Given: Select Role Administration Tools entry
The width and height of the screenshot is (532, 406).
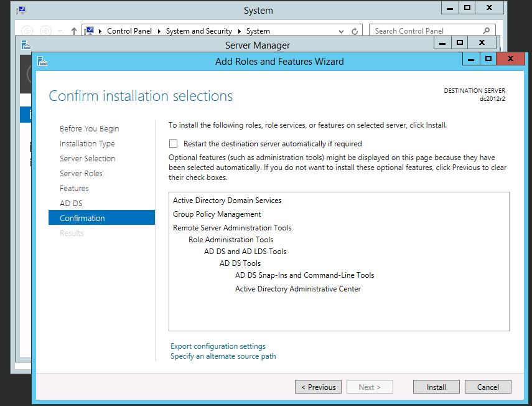Looking at the screenshot, I should pyautogui.click(x=231, y=240).
